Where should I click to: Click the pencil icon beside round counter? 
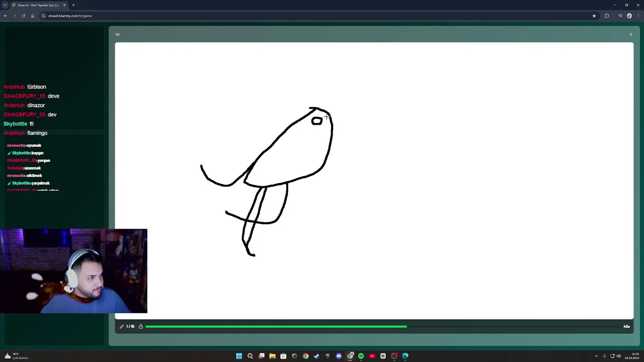coord(121,326)
